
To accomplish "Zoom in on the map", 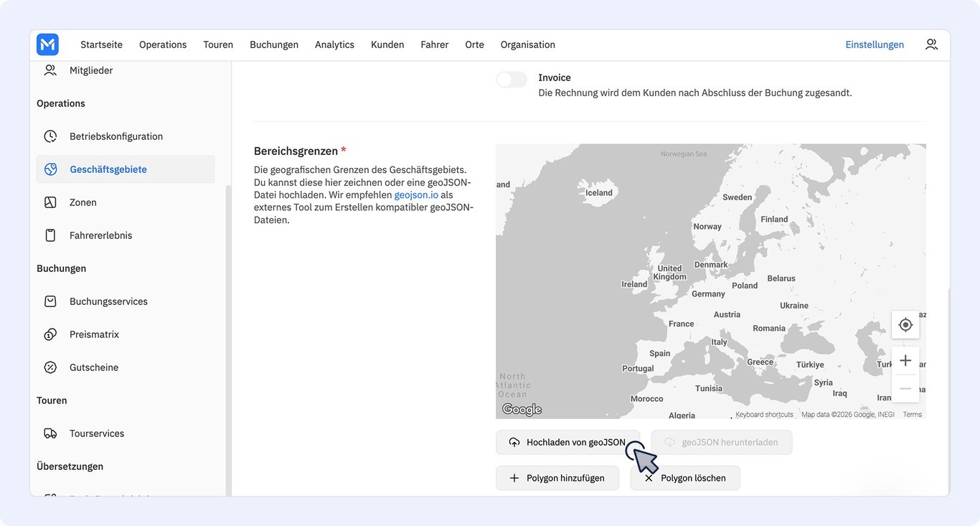I will point(905,360).
